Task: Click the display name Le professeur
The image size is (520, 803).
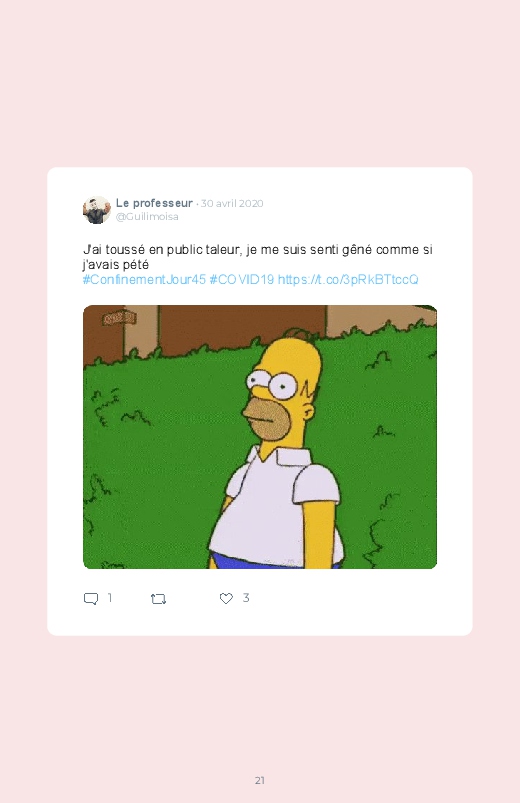Action: pos(154,203)
